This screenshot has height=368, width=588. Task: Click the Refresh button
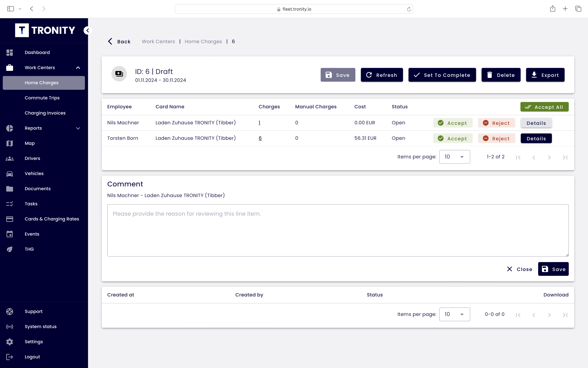tap(382, 75)
